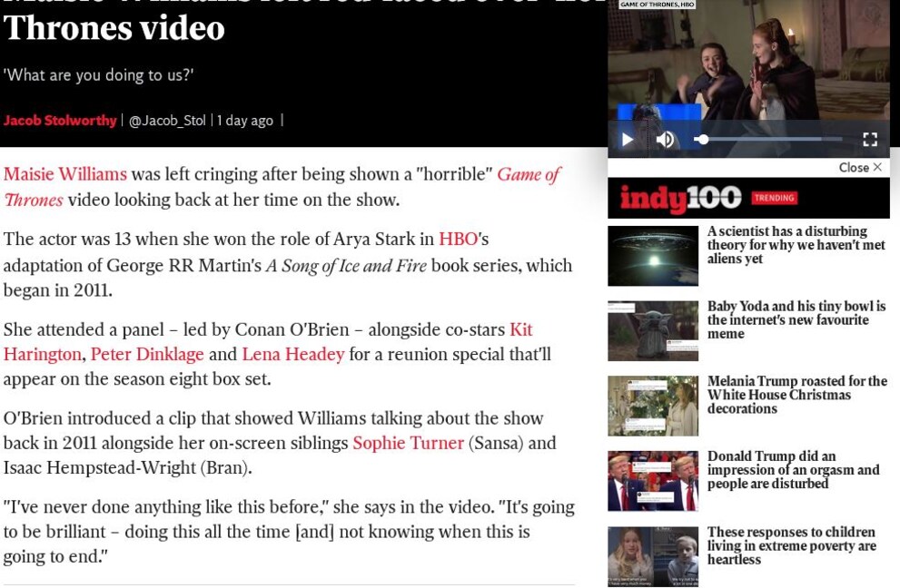Close the floating video player
900x588 pixels.
point(860,168)
